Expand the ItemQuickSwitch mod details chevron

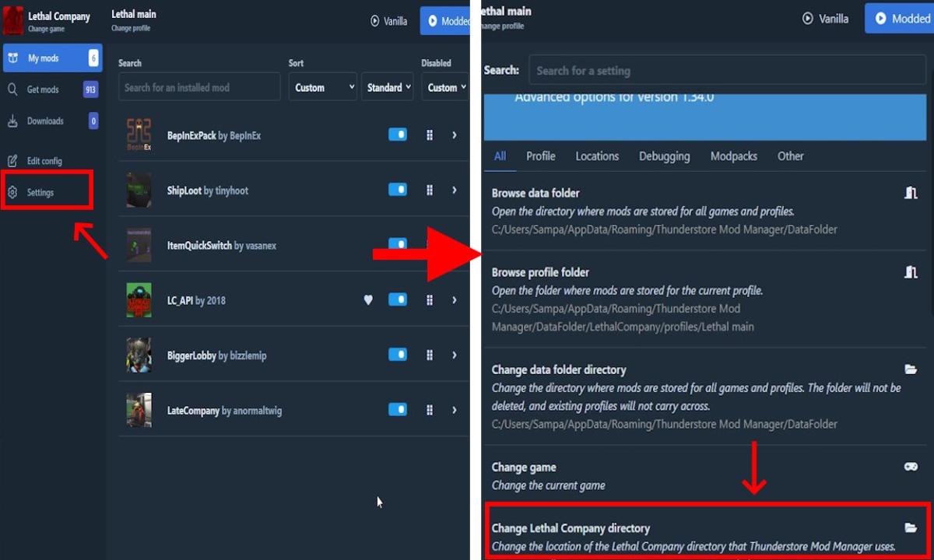tap(454, 244)
